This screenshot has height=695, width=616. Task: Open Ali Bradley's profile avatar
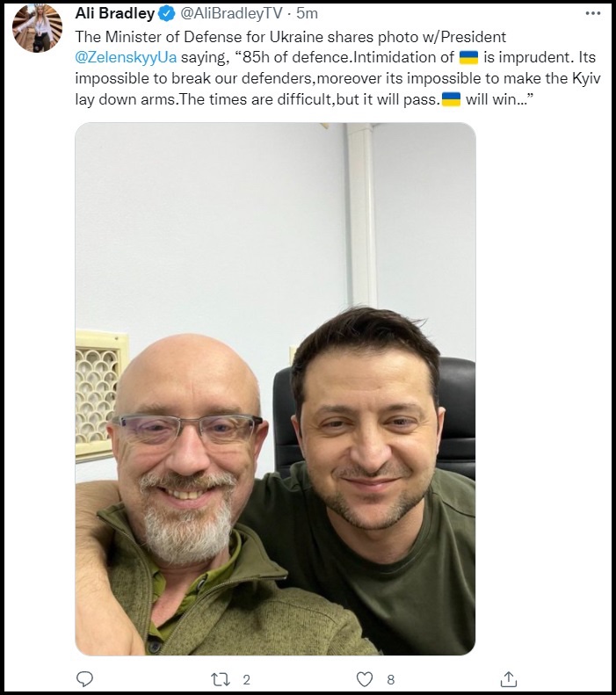(x=38, y=28)
